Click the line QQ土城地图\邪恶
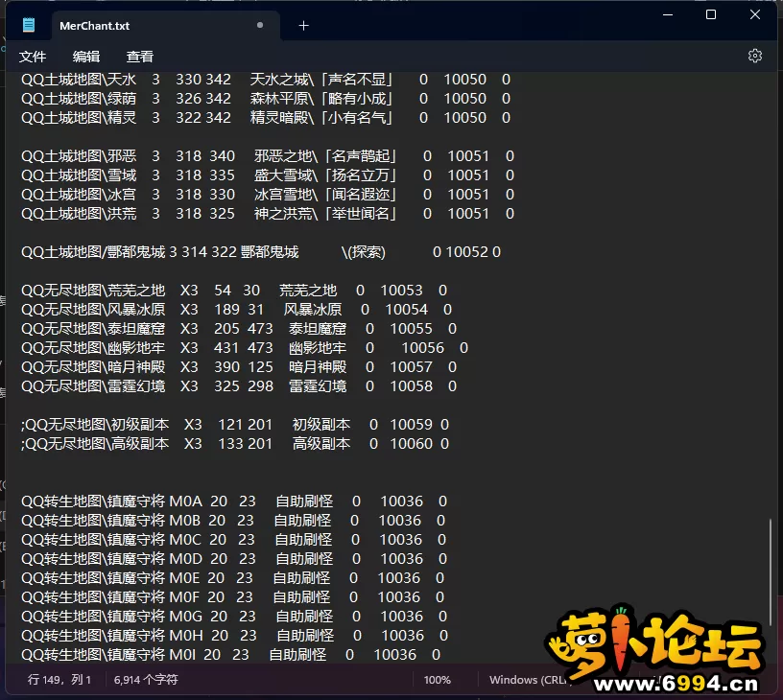This screenshot has height=700, width=783. [268, 156]
